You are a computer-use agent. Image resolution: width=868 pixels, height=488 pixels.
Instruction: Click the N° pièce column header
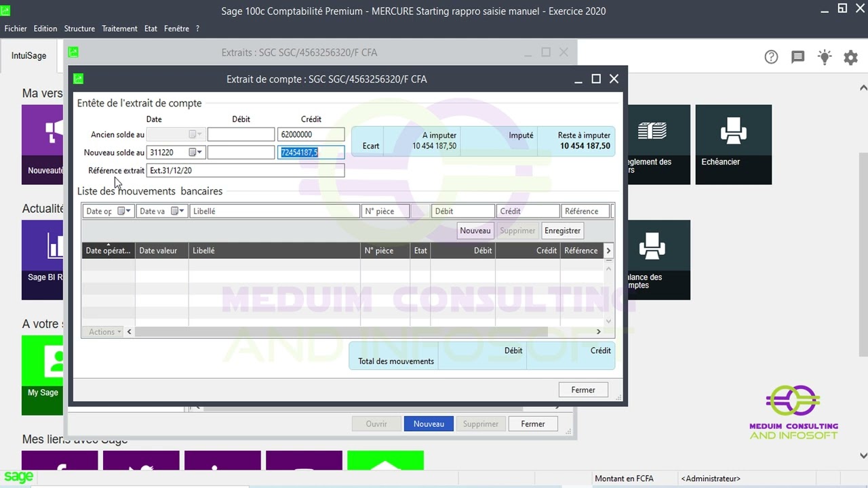click(385, 251)
